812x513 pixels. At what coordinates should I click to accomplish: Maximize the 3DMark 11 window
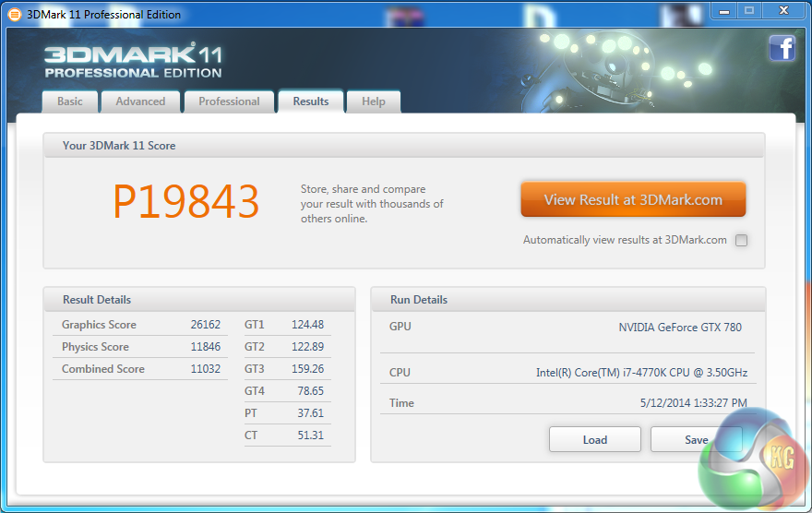(x=748, y=11)
